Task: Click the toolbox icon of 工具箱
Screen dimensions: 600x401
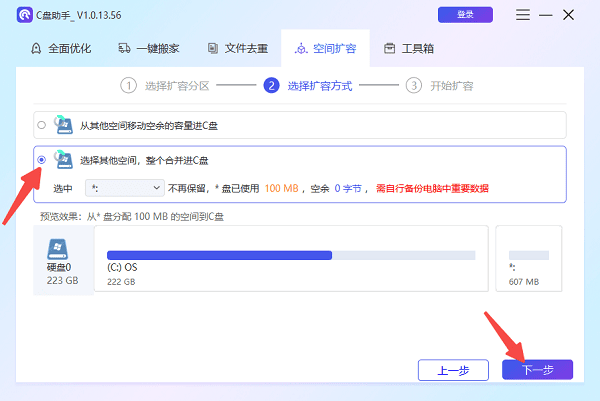Action: coord(390,49)
